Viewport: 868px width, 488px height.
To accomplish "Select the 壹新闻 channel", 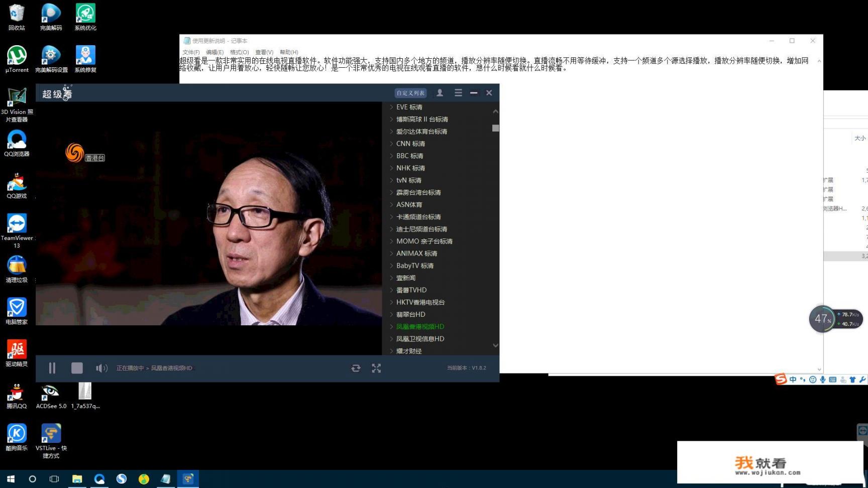I will coord(406,278).
